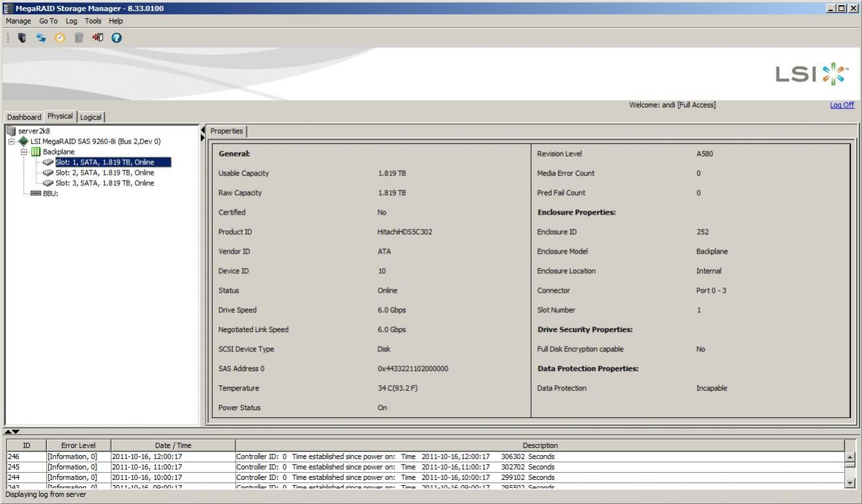
Task: Select the BBU: tree entry
Action: pos(51,194)
